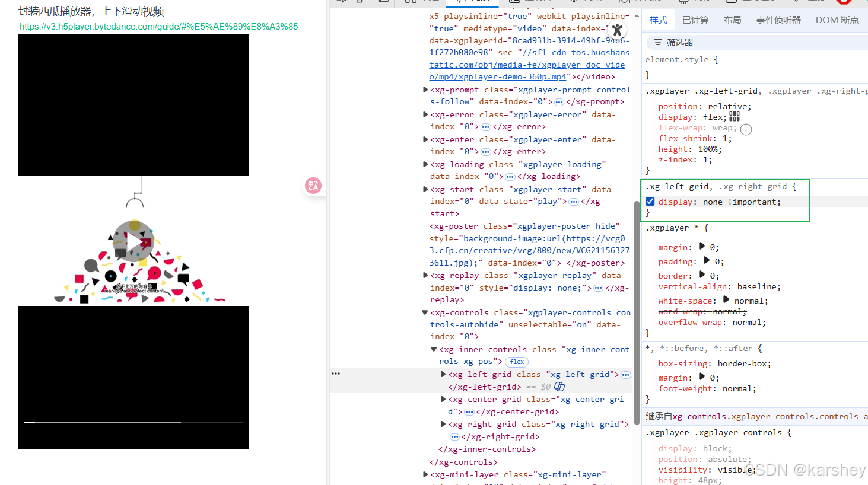Click the ellipsis badge in the xg-loading node
The height and width of the screenshot is (485, 868).
[510, 177]
